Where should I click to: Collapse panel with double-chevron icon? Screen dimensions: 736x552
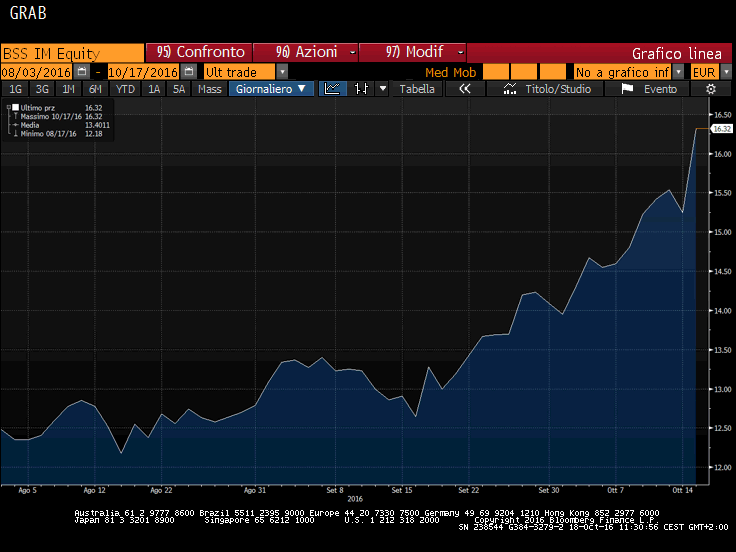[x=465, y=89]
